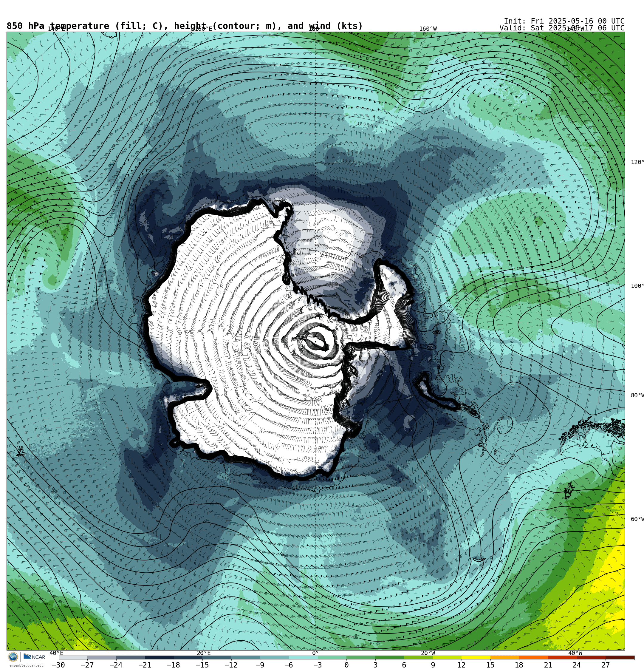This screenshot has height=669, width=644.
Task: Click the −3 colorbar tick label
Action: [x=318, y=665]
